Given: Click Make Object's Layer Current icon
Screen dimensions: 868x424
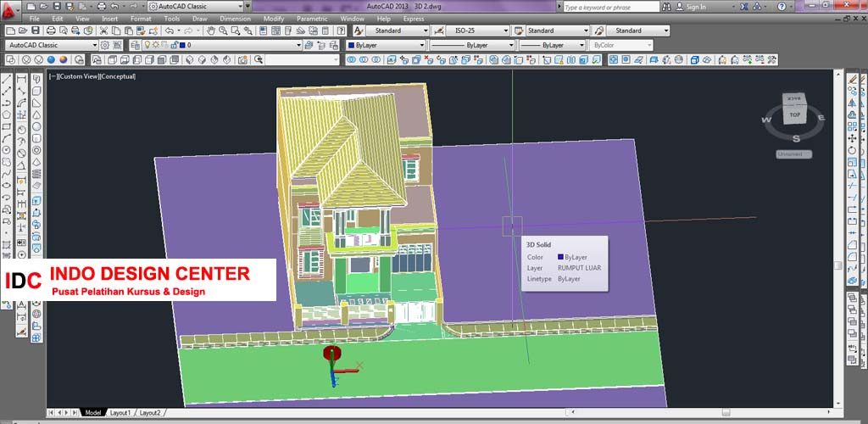Looking at the screenshot, I should tap(309, 45).
